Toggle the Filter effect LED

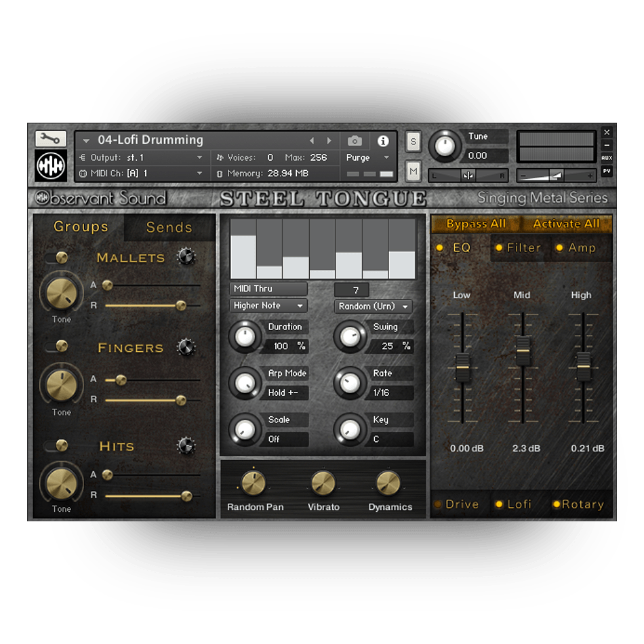499,247
